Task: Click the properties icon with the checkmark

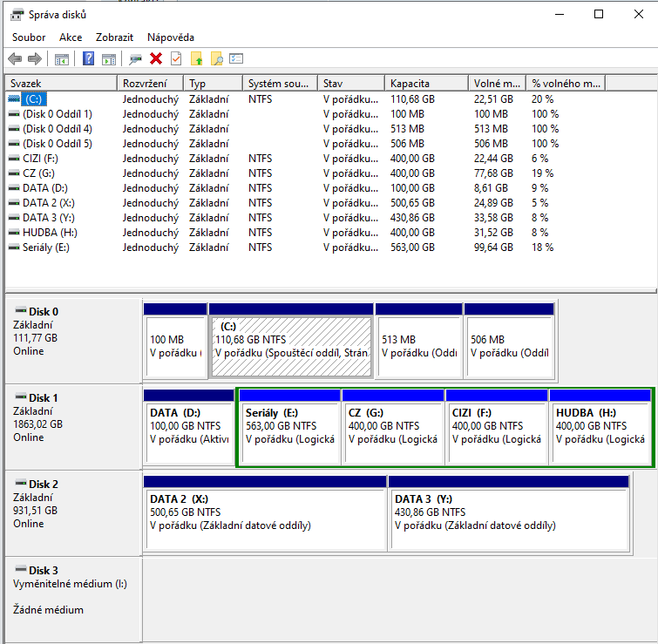Action: tap(176, 59)
